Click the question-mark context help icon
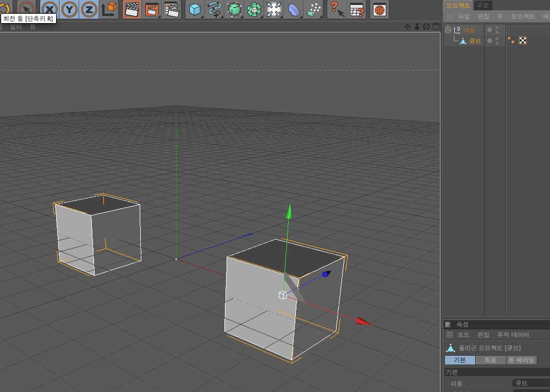 coord(337,9)
